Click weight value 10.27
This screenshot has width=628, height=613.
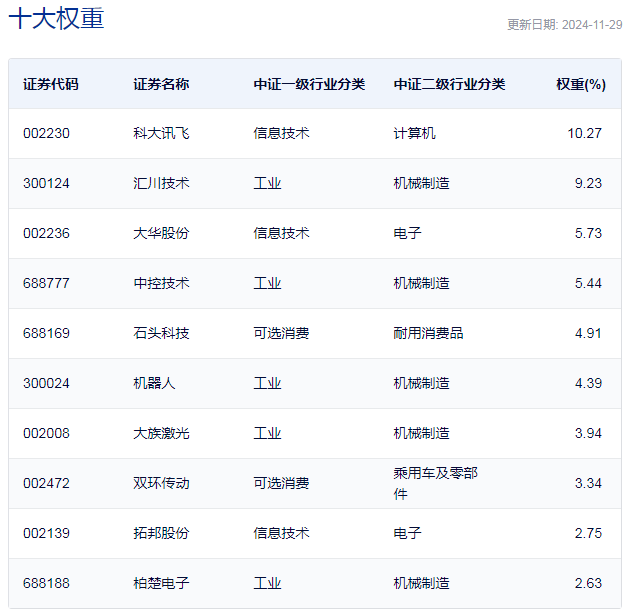click(x=584, y=133)
